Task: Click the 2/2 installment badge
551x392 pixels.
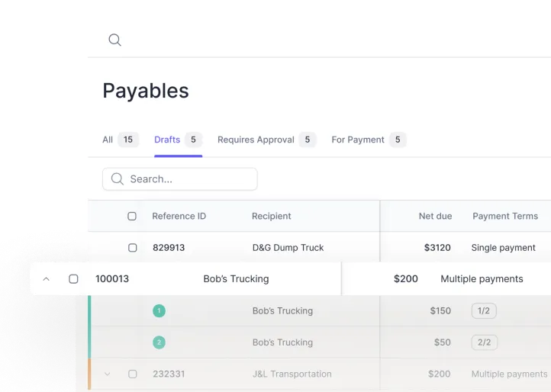Action: tap(485, 342)
